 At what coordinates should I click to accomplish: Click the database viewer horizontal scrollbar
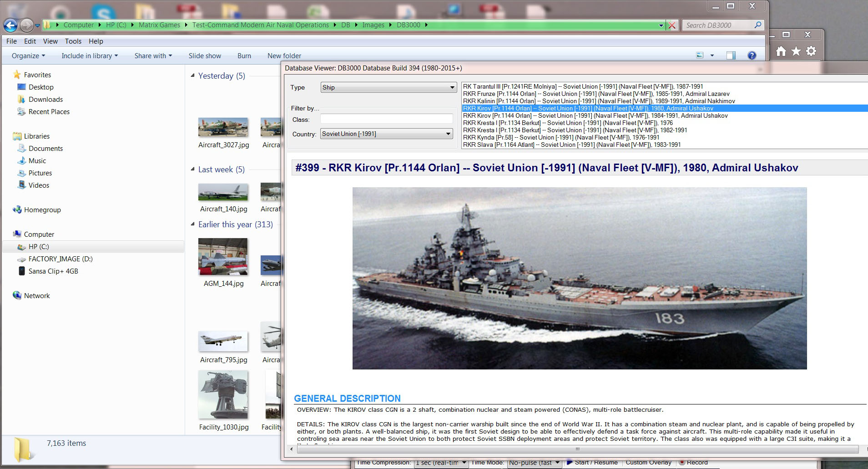577,449
